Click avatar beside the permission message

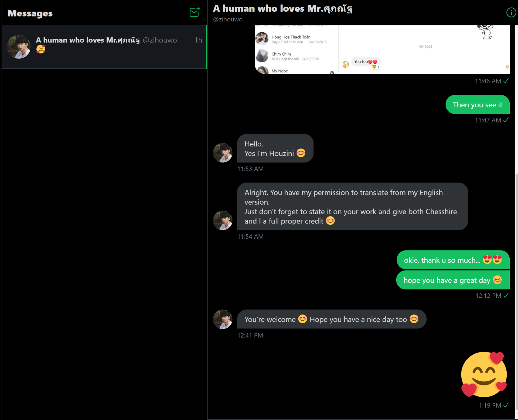[223, 221]
